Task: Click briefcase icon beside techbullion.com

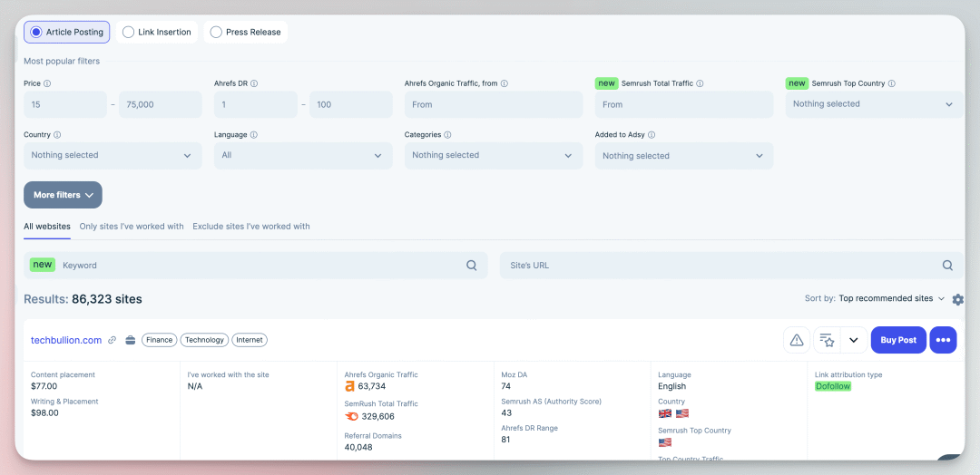Action: click(x=131, y=340)
